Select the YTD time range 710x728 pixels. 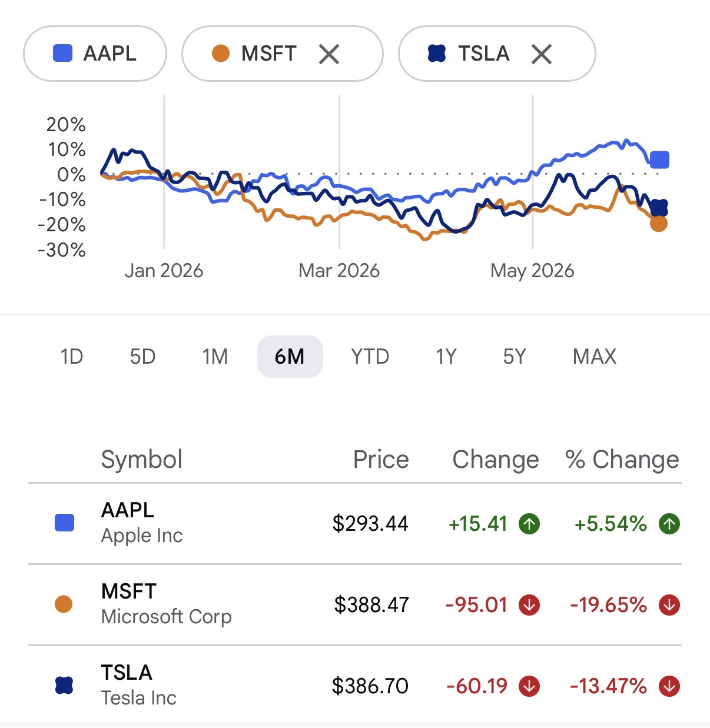(x=370, y=357)
